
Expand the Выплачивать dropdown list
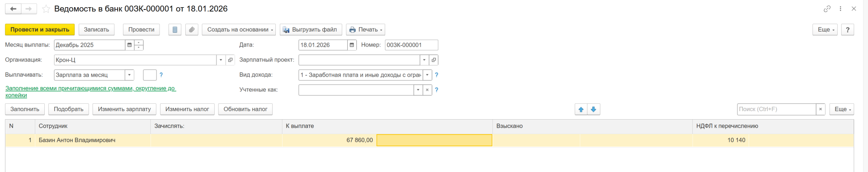tap(129, 75)
